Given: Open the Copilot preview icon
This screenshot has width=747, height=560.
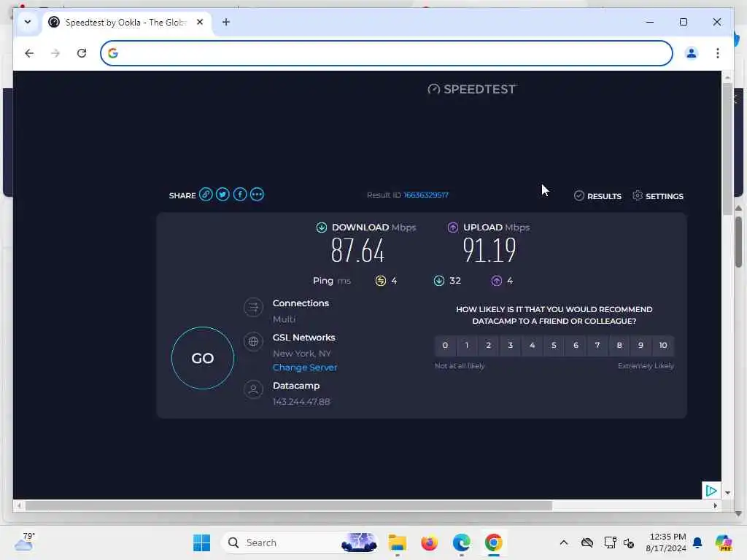Looking at the screenshot, I should (x=723, y=542).
